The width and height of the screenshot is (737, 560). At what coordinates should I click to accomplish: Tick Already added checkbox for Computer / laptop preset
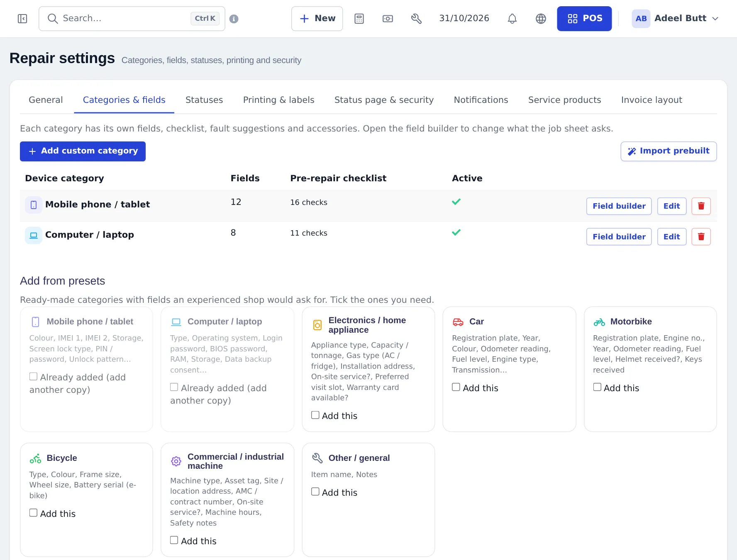coord(174,387)
